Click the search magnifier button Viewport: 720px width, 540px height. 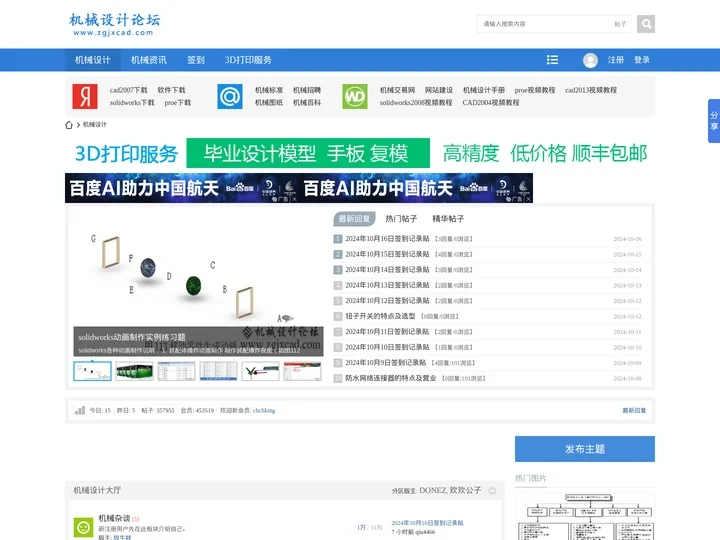tap(646, 24)
